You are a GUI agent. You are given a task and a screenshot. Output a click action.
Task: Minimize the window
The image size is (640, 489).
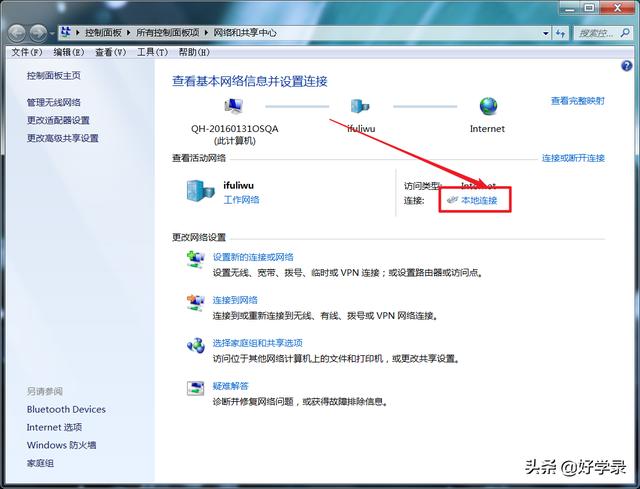570,8
